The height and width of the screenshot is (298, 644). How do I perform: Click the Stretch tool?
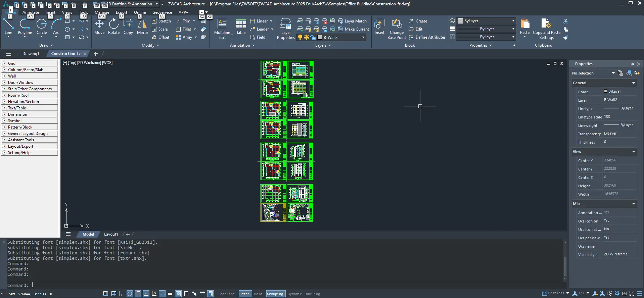point(161,21)
